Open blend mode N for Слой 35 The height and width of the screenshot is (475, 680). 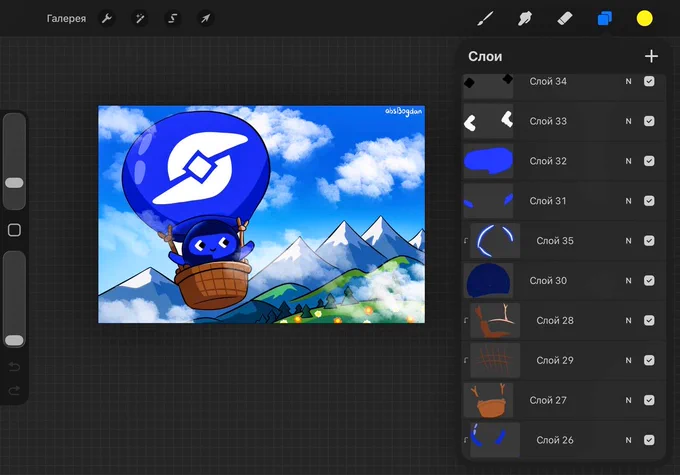click(x=628, y=241)
